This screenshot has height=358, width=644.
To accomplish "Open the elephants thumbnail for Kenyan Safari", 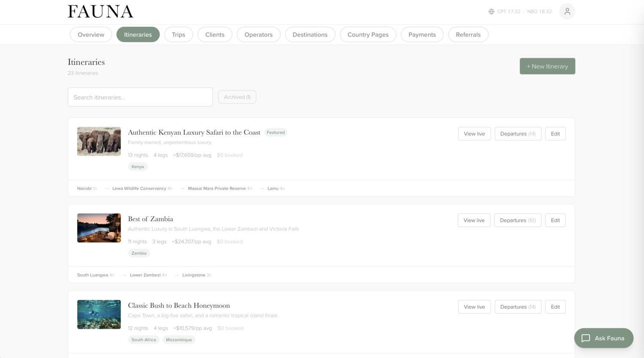I will (x=99, y=141).
